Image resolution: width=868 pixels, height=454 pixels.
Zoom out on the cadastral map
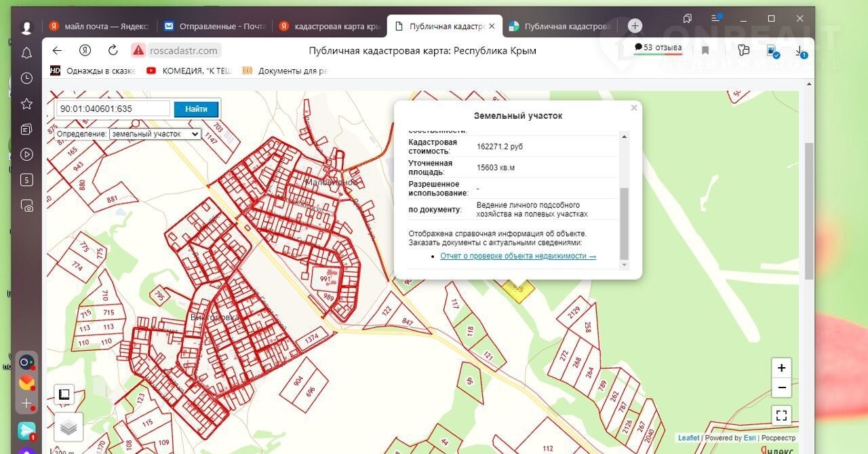pos(781,387)
